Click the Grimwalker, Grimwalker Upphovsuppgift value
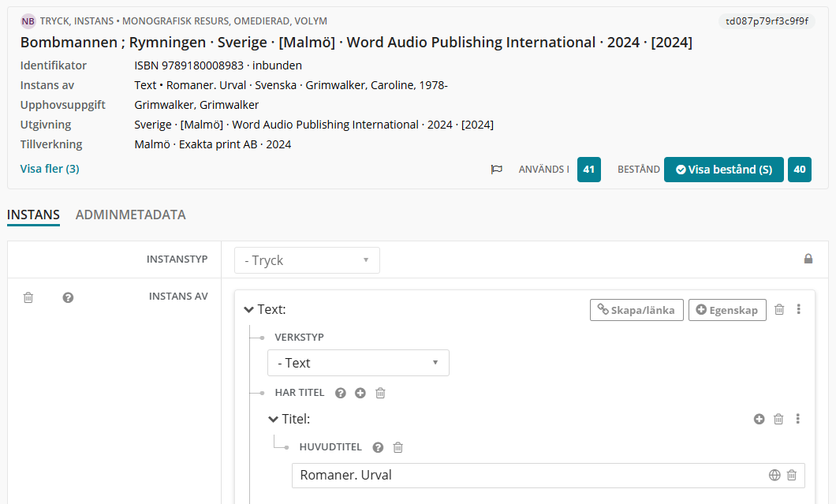Screen dimensions: 836x504 196,105
